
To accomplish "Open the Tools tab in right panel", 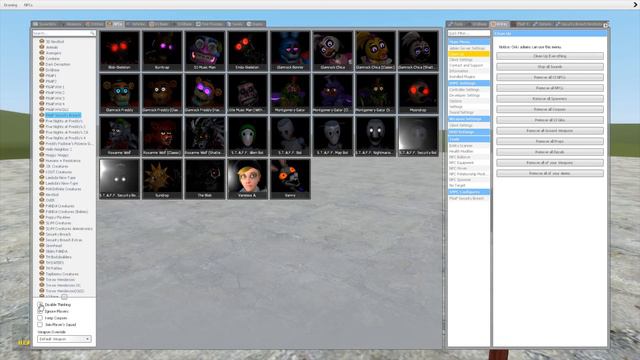I will 457,24.
